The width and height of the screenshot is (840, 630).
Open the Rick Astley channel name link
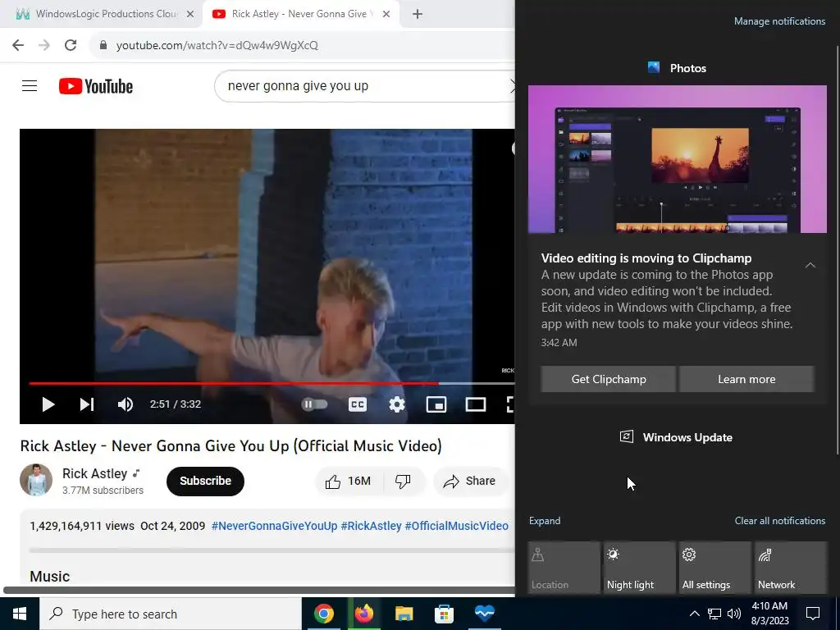95,473
